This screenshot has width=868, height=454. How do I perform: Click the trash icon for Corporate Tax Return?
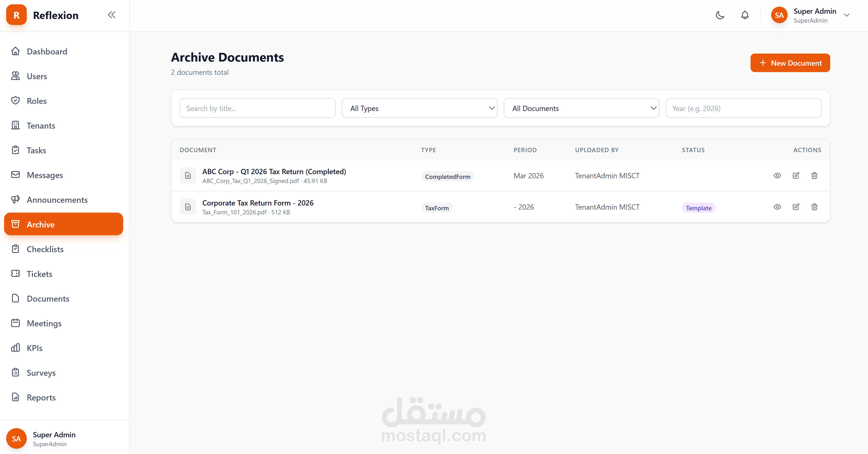(x=814, y=207)
